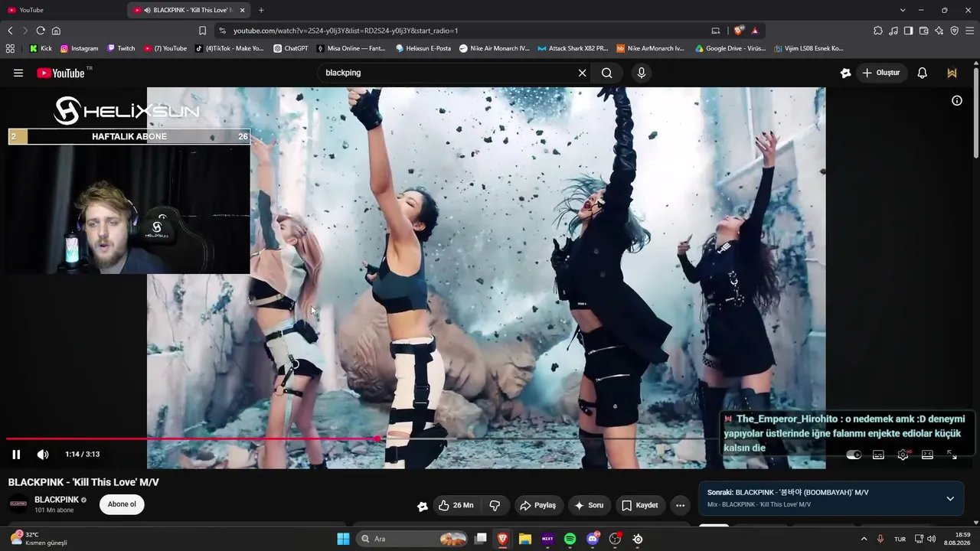The width and height of the screenshot is (980, 551).
Task: Show video info card icon
Action: click(x=957, y=100)
